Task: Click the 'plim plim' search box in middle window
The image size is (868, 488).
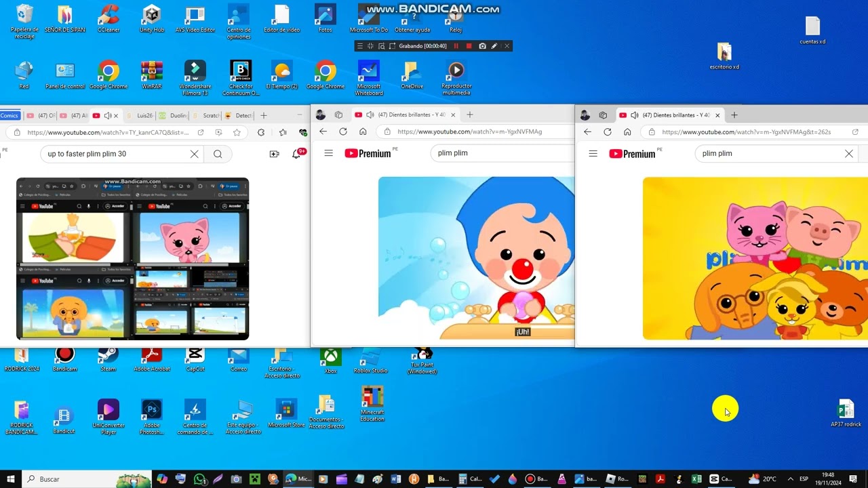Action: (x=502, y=153)
